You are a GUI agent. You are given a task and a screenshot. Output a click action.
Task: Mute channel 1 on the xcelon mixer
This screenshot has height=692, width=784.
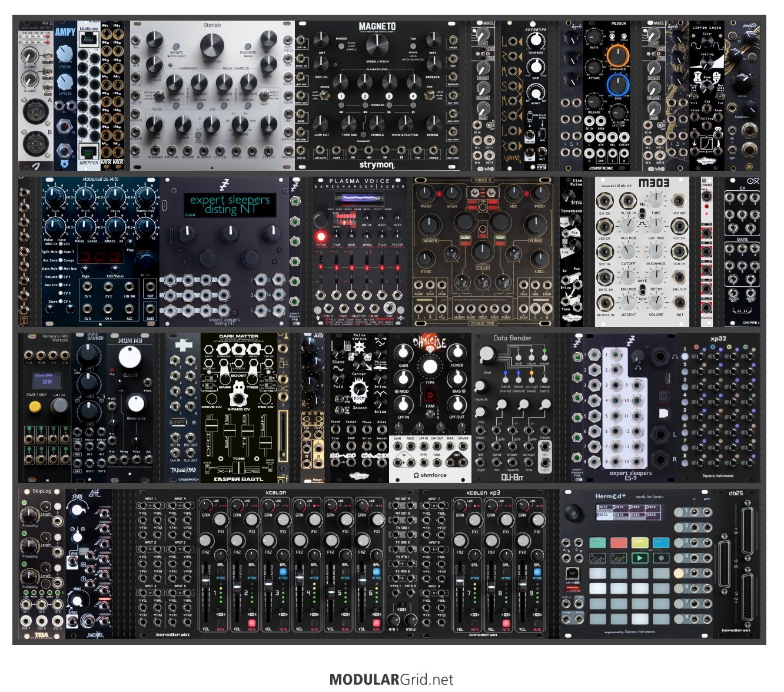coord(221,623)
